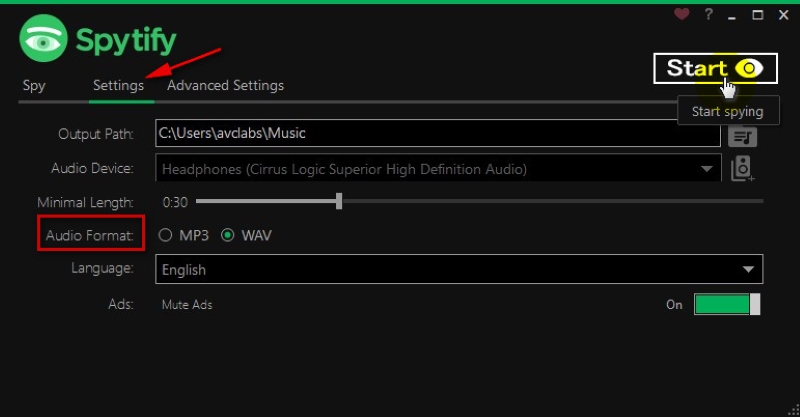Click the Start button to begin spying
This screenshot has width=800, height=417.
click(x=715, y=68)
